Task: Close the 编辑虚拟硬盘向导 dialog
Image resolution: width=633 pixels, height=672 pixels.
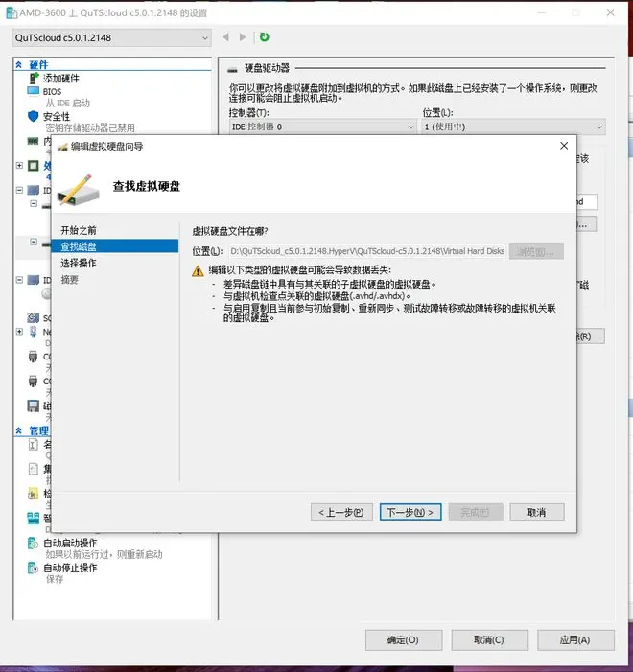Action: tap(564, 146)
